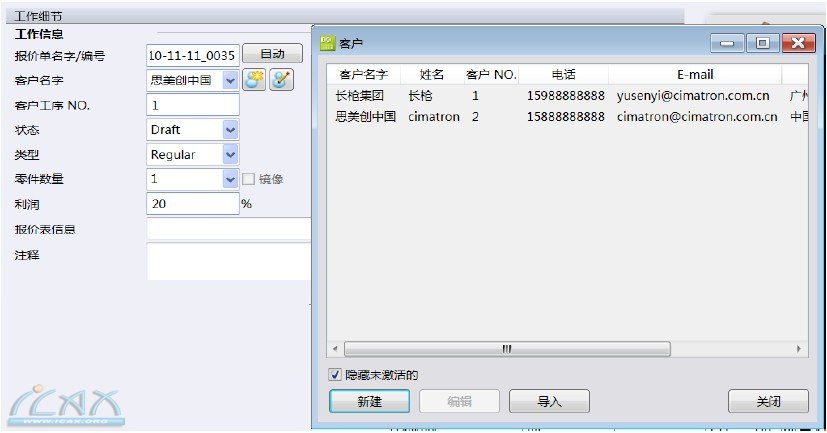Close the 客户 dialog with X
This screenshot has height=433, width=827.
tap(799, 43)
